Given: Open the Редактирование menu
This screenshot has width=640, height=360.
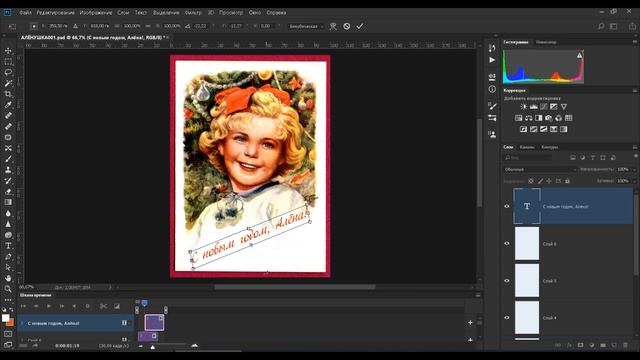Looking at the screenshot, I should [56, 13].
